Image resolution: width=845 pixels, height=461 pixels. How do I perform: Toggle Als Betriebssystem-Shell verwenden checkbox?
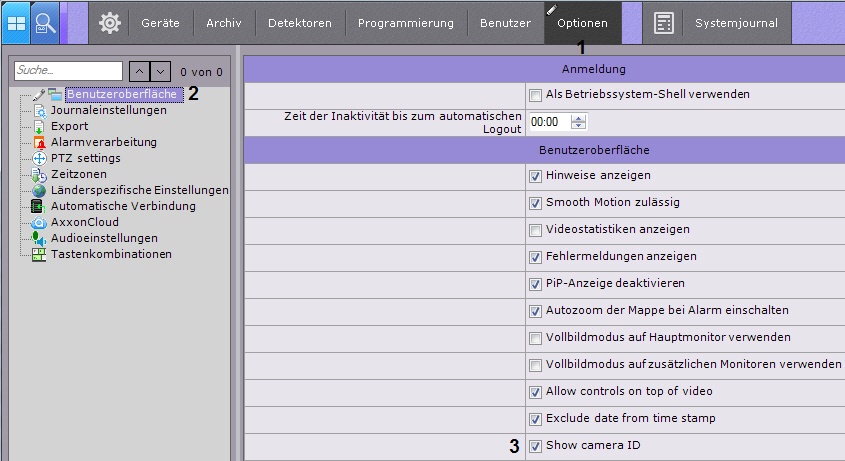[x=536, y=95]
